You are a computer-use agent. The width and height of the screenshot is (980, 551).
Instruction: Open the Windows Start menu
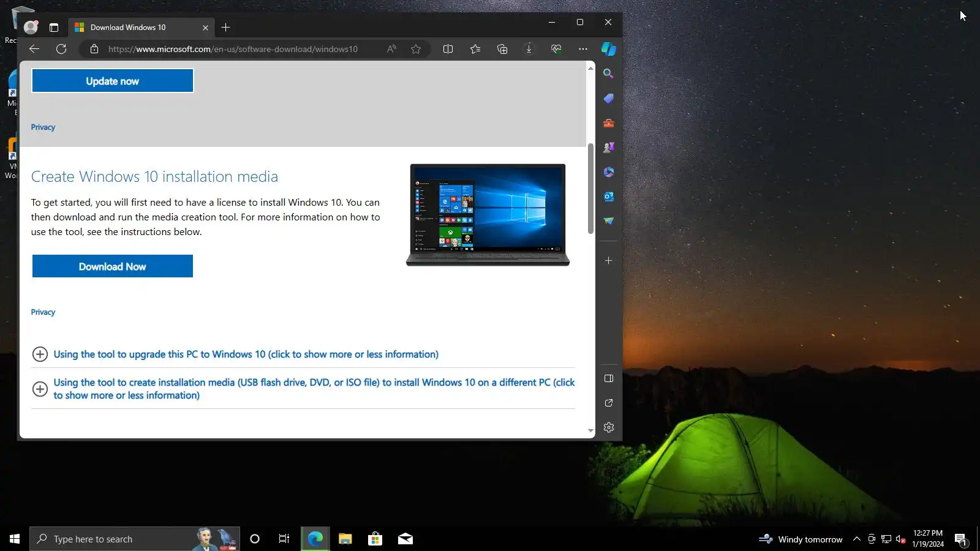15,539
